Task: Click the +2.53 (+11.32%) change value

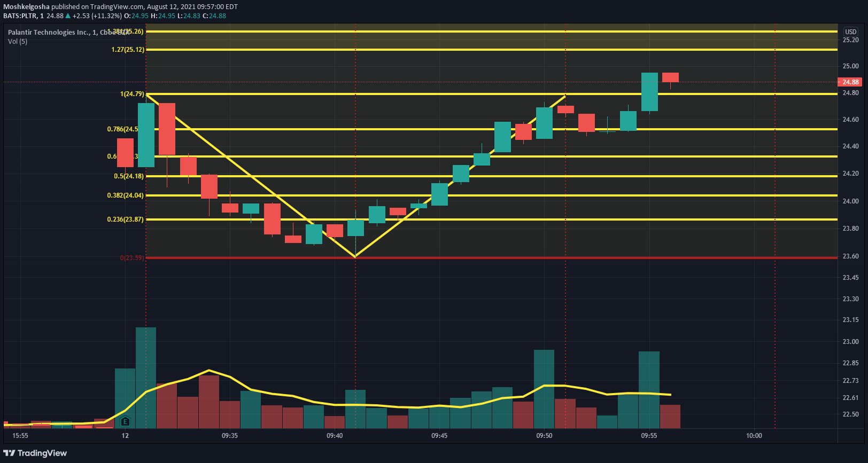Action: click(x=97, y=16)
